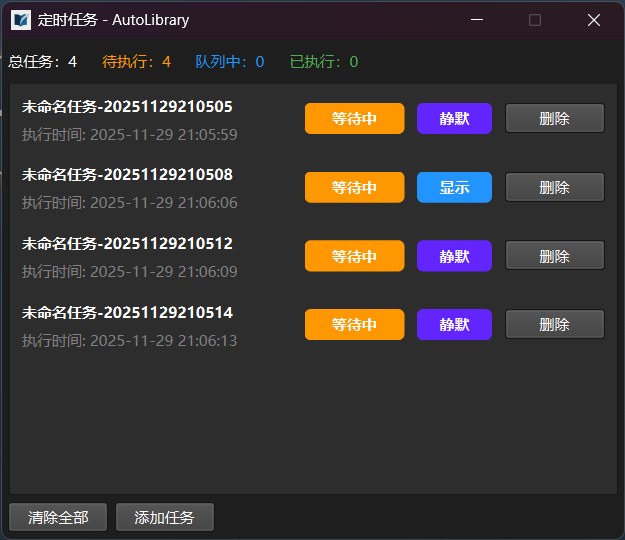Add a new task with 添加任务
625x540 pixels.
(164, 517)
